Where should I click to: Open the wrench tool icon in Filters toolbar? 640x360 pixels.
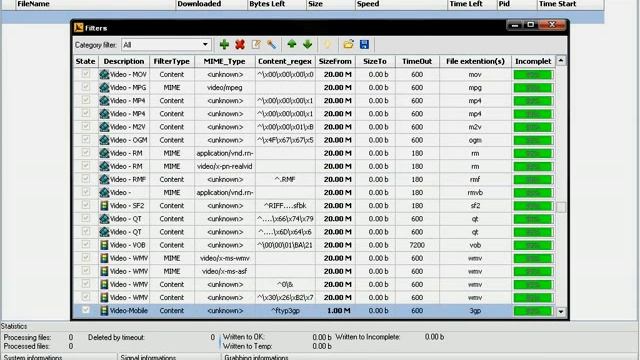pos(271,44)
